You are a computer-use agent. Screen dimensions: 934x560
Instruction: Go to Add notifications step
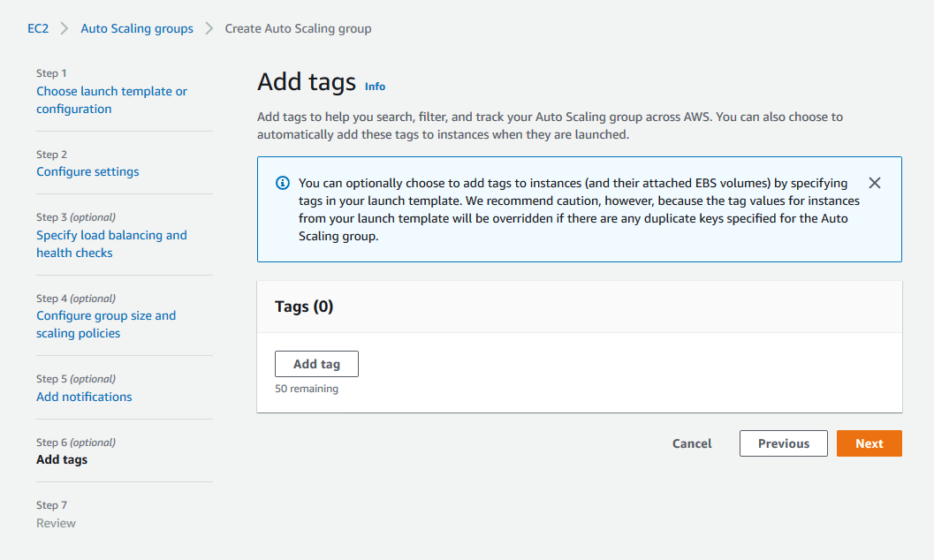pyautogui.click(x=84, y=397)
